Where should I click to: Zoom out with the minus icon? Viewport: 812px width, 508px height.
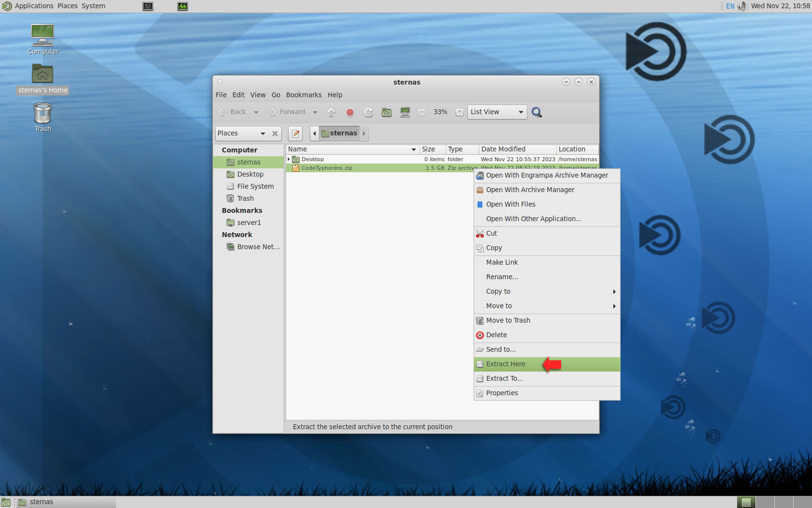[x=421, y=112]
